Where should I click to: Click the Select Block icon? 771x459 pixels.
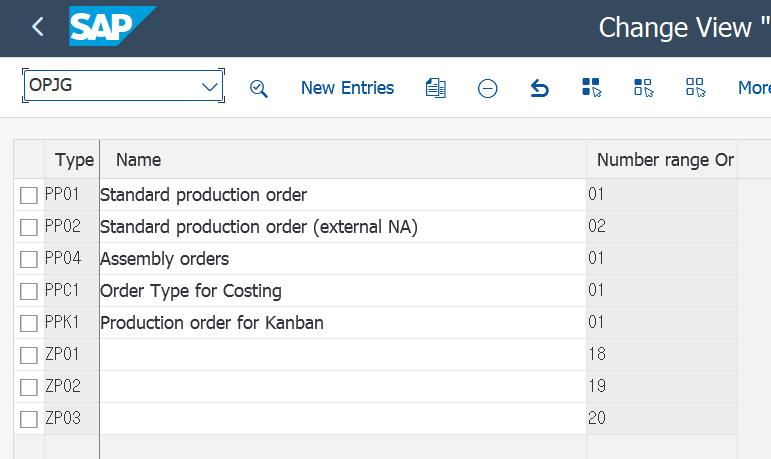(x=644, y=88)
